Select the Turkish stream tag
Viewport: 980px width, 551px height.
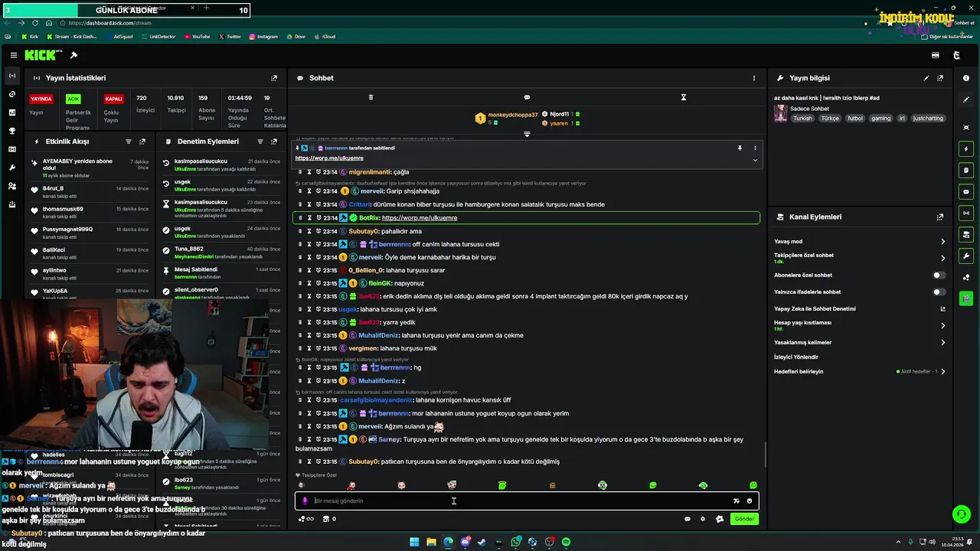[x=802, y=119]
